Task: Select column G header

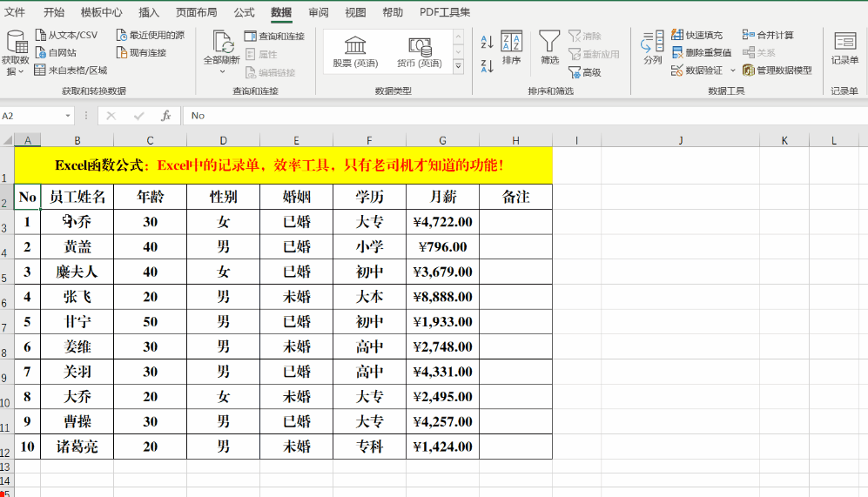Action: (x=442, y=141)
